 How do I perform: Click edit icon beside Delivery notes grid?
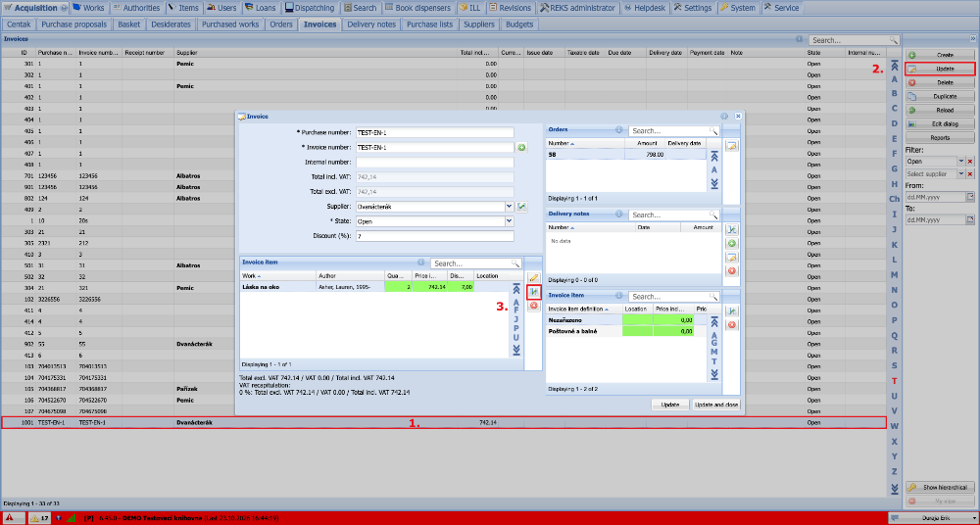coord(732,257)
